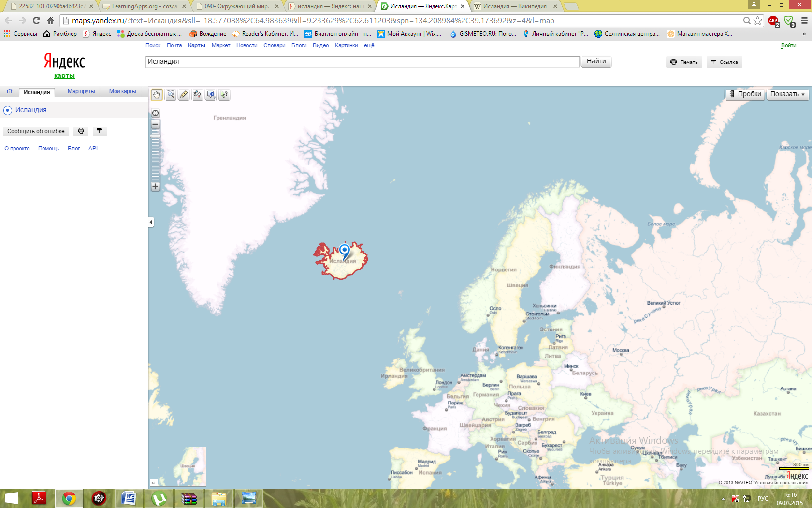Show hidden system tray icons
The height and width of the screenshot is (508, 812).
coord(723,499)
